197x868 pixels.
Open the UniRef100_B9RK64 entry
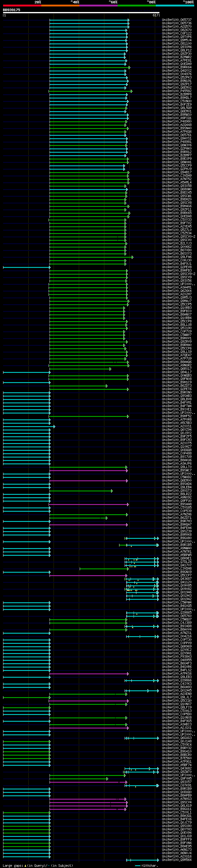tap(176, 67)
